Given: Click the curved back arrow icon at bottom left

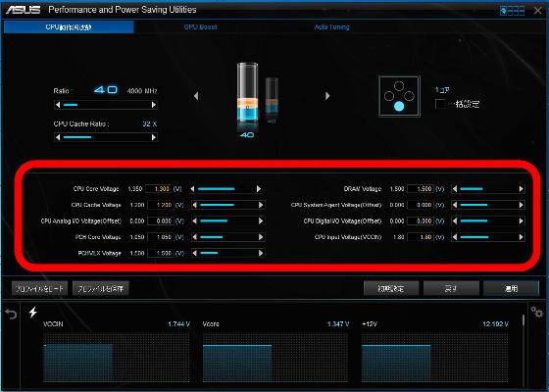Looking at the screenshot, I should pyautogui.click(x=11, y=314).
